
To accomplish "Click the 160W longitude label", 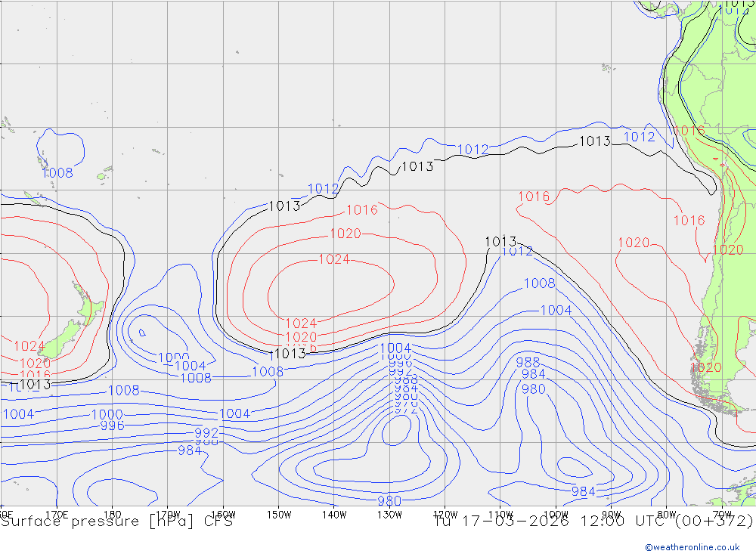I will pyautogui.click(x=223, y=515).
